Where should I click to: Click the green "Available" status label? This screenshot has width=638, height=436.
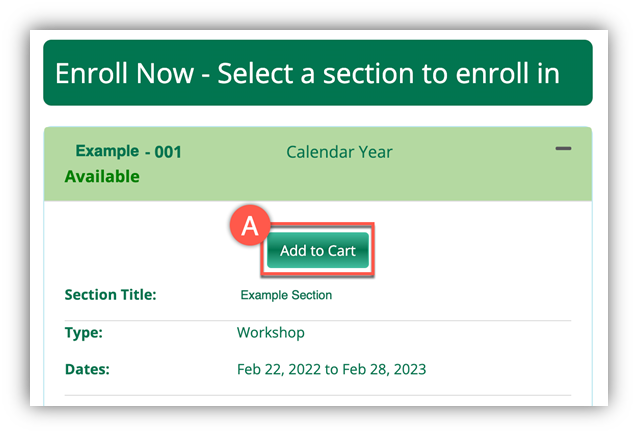click(x=102, y=177)
